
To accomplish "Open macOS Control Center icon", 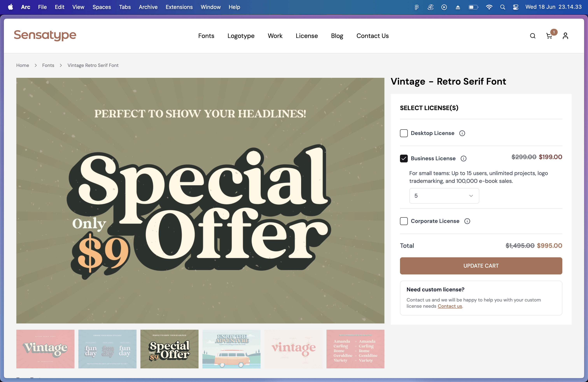I will [516, 7].
